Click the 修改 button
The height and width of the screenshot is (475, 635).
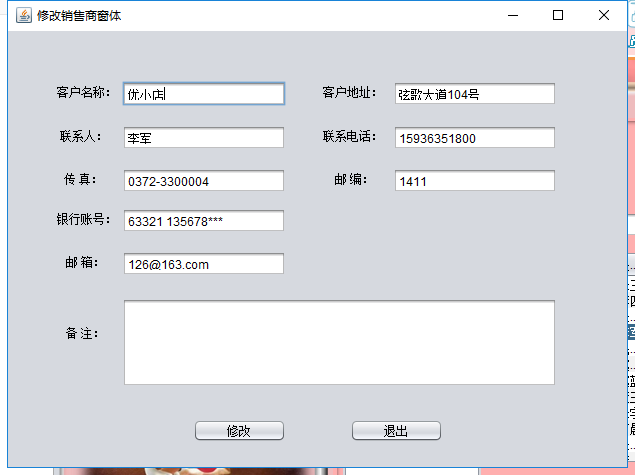pyautogui.click(x=239, y=431)
